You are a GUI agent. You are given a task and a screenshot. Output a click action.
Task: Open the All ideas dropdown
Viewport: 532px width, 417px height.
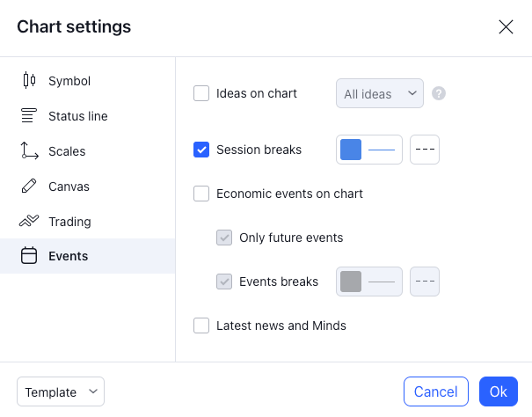[x=380, y=93]
